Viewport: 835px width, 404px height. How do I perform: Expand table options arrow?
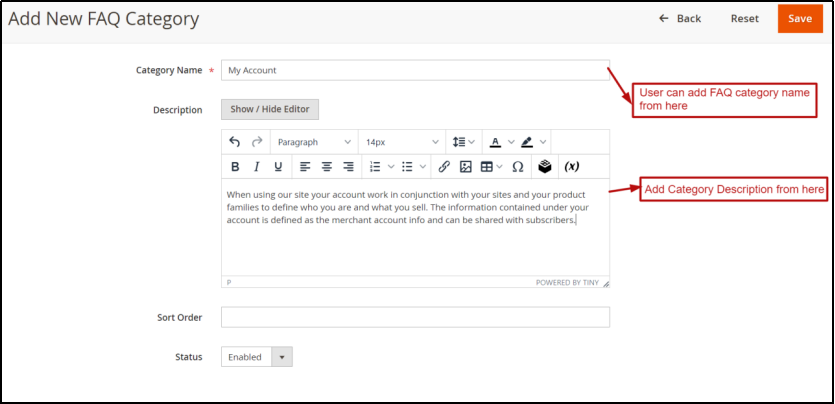coord(500,167)
